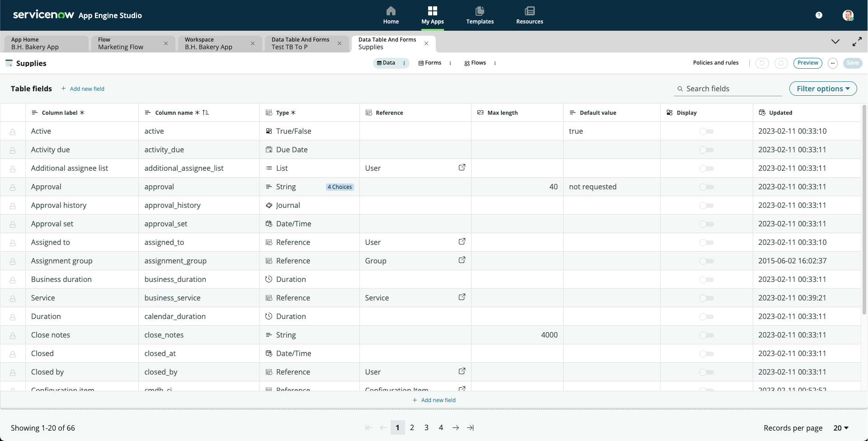Click the more options ellipsis next to Preview
The width and height of the screenshot is (868, 441).
point(833,63)
